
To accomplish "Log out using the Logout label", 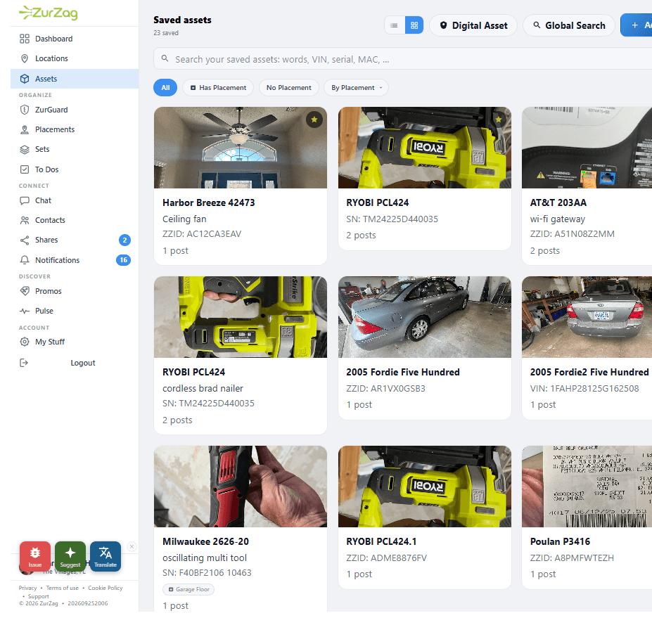I will click(83, 363).
